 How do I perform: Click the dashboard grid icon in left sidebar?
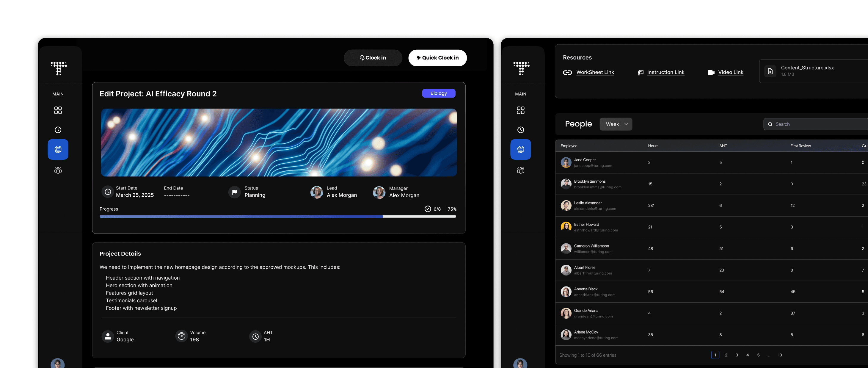click(x=58, y=110)
